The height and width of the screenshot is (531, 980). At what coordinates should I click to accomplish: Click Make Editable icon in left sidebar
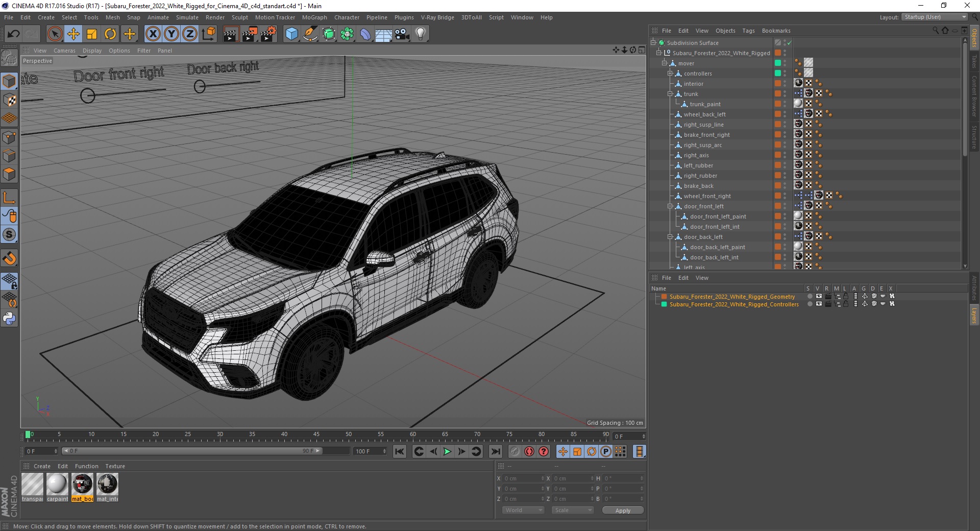pos(9,58)
